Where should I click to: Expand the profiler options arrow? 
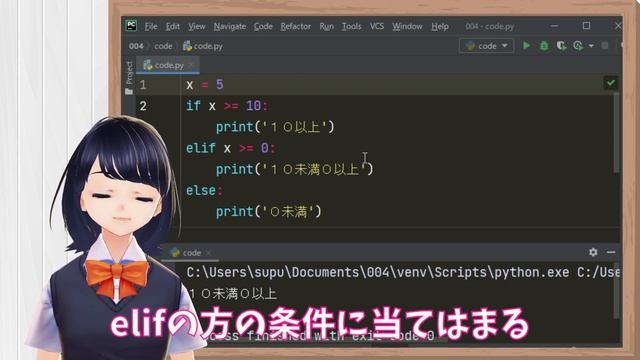click(x=591, y=46)
